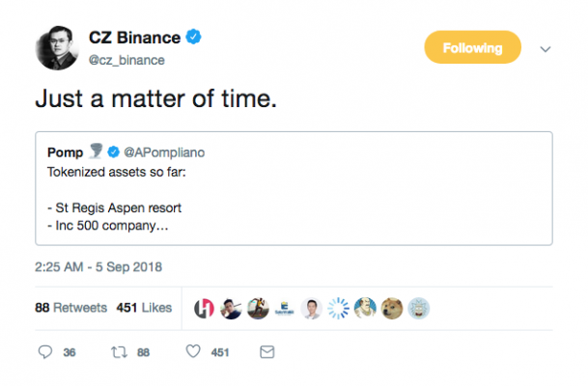Click the verified badge next to Pomp

pos(113,152)
